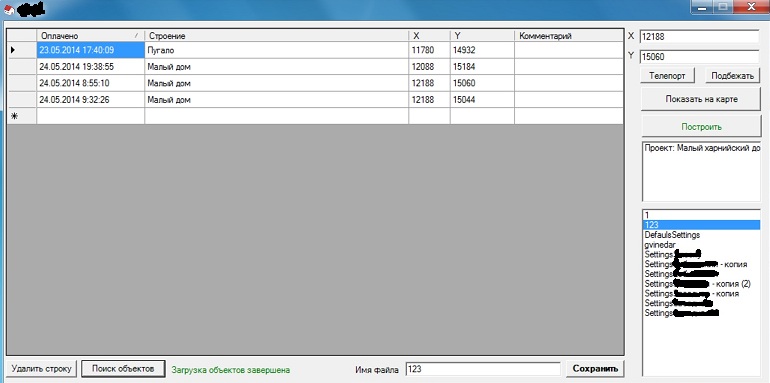The image size is (770, 383).
Task: Select the DefaulsSettings list item
Action: coord(701,235)
